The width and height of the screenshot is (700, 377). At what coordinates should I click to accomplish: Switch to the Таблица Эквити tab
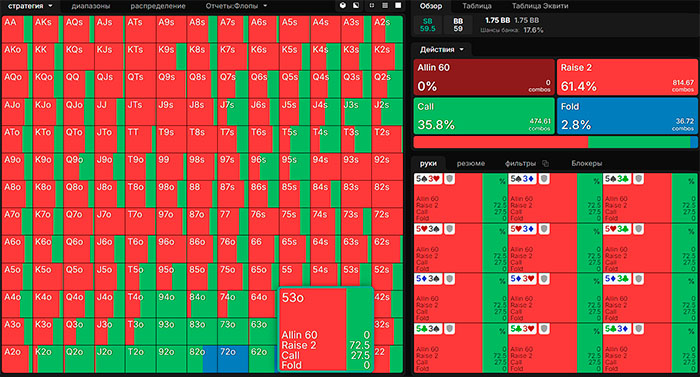540,6
